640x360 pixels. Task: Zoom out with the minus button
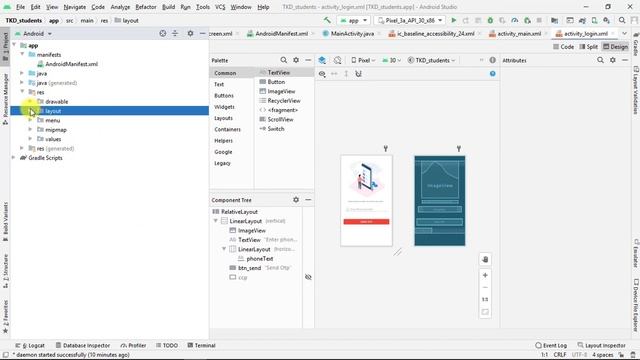485,287
